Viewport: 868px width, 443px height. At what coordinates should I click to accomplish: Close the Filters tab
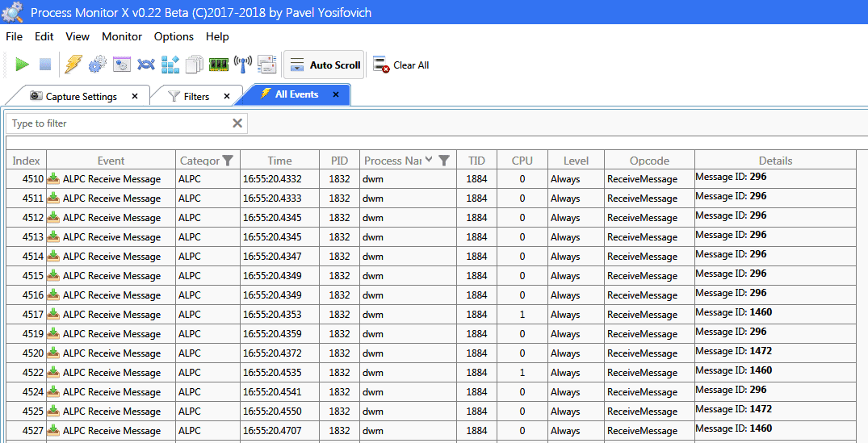[227, 97]
